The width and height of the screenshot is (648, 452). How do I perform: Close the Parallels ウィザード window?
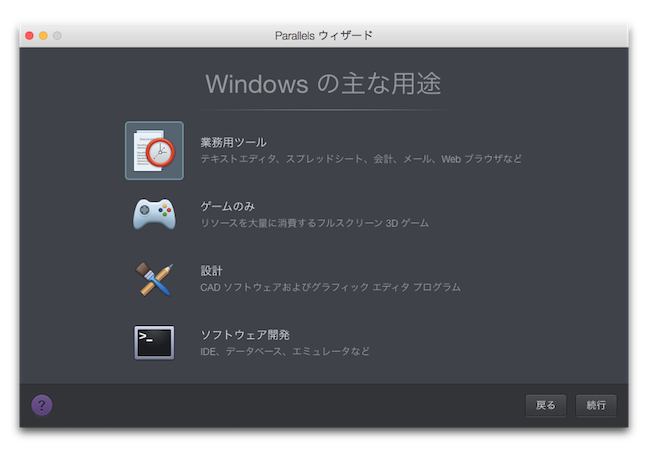pos(29,36)
